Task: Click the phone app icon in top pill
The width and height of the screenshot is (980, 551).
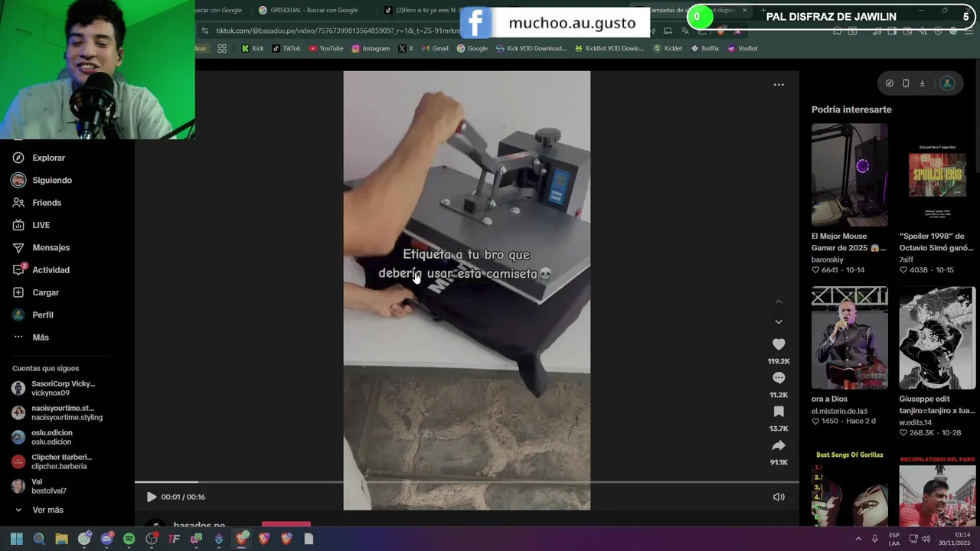Action: 906,83
